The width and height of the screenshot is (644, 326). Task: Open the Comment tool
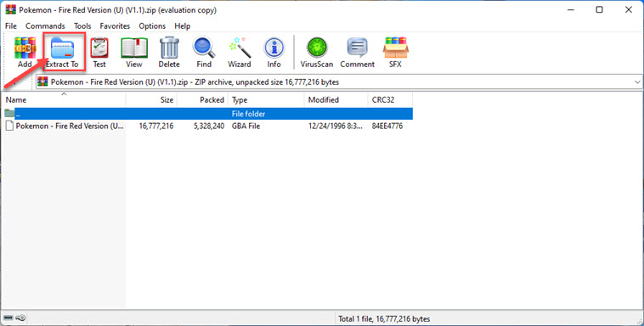pyautogui.click(x=358, y=52)
